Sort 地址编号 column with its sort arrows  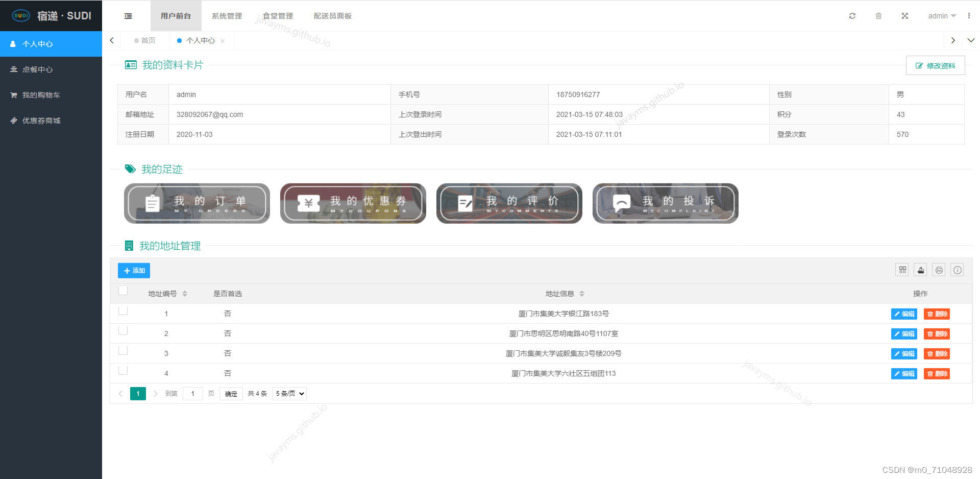point(185,294)
